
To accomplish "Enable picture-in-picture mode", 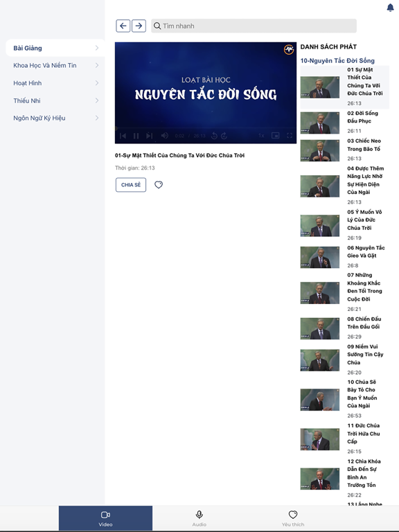I will click(x=275, y=136).
